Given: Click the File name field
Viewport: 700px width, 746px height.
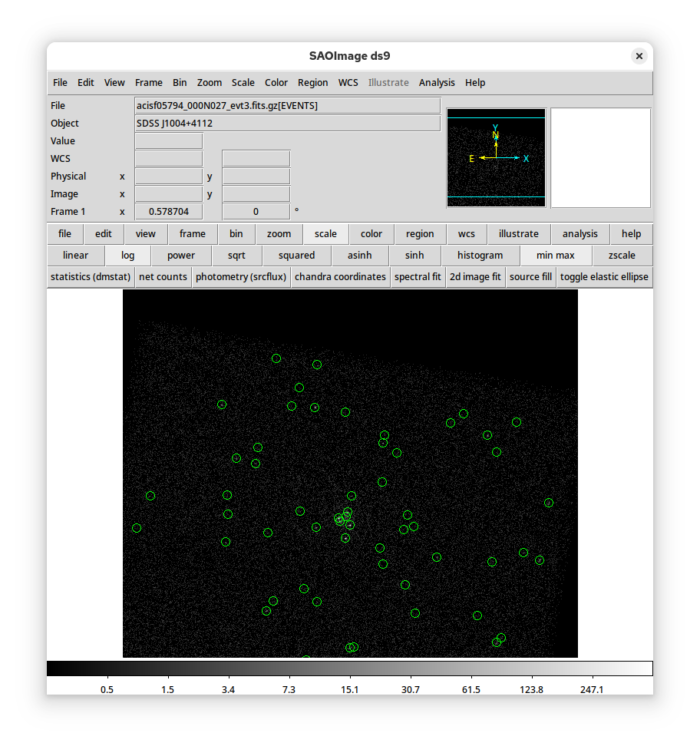Looking at the screenshot, I should pos(287,106).
